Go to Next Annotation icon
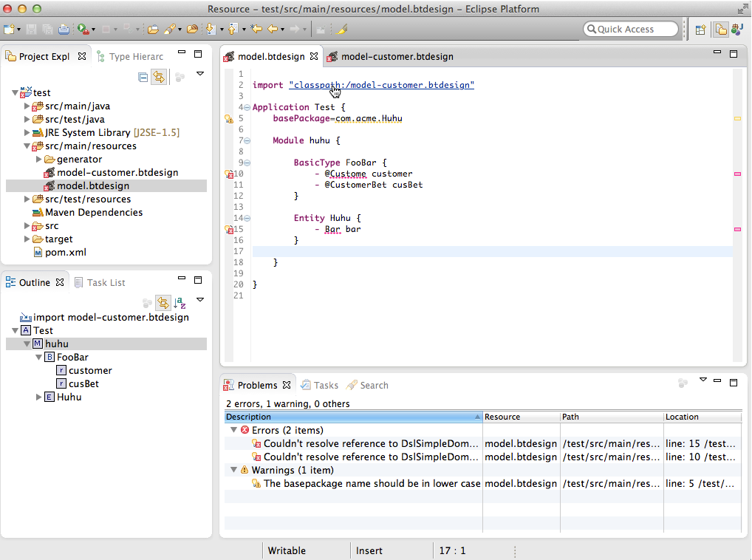752x560 pixels. [x=211, y=30]
